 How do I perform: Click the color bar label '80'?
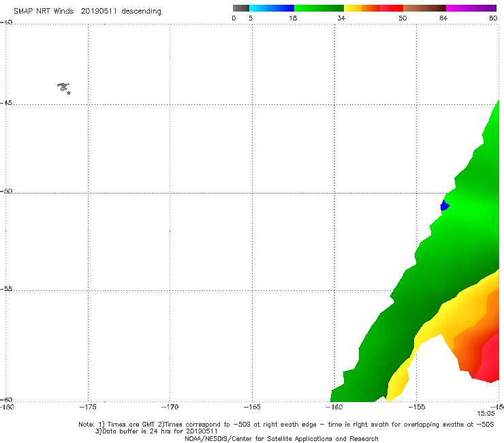point(493,18)
